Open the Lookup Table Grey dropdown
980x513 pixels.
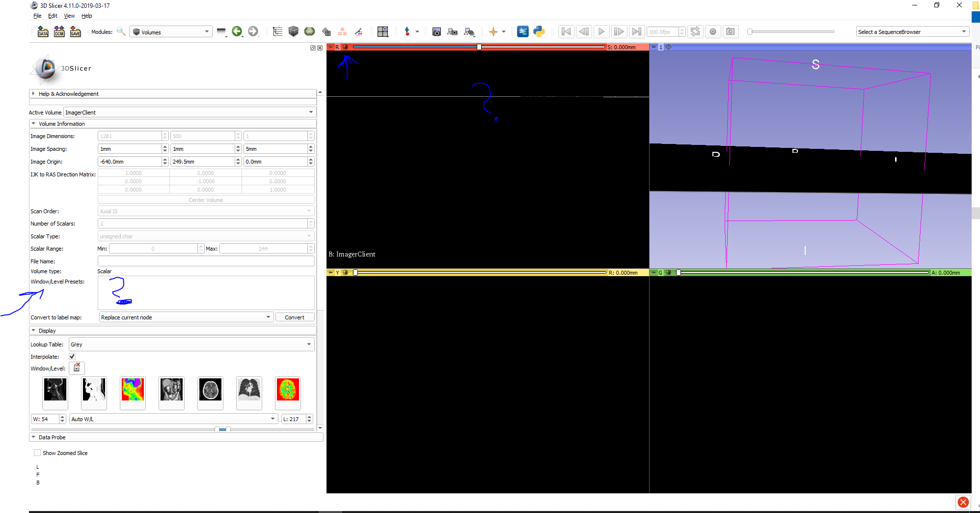191,344
